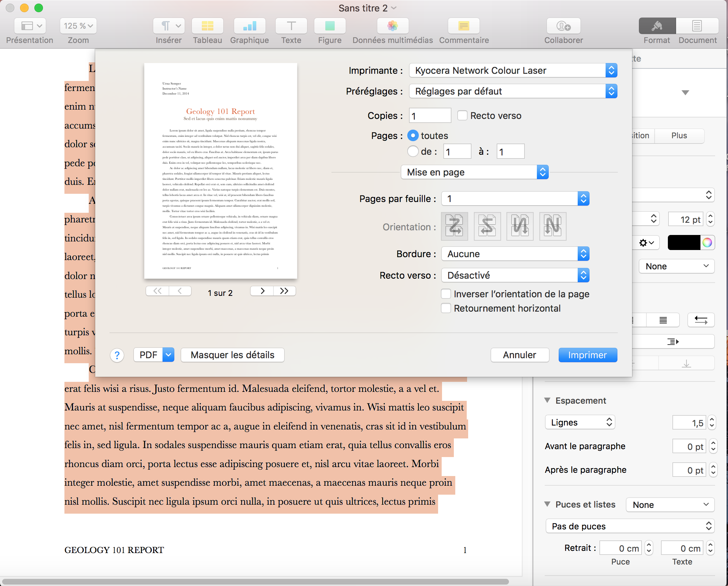This screenshot has width=728, height=586.
Task: Open the Zoom 125 % dropdown
Action: pos(78,26)
